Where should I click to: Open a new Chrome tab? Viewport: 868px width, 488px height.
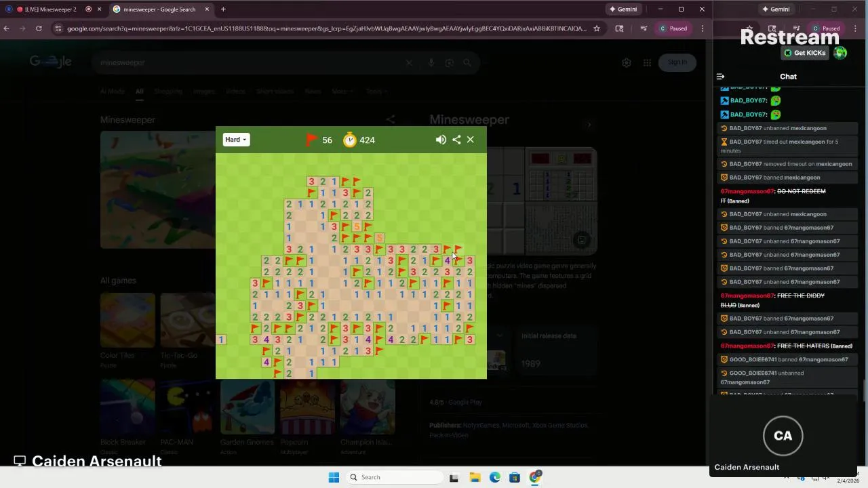click(x=223, y=9)
